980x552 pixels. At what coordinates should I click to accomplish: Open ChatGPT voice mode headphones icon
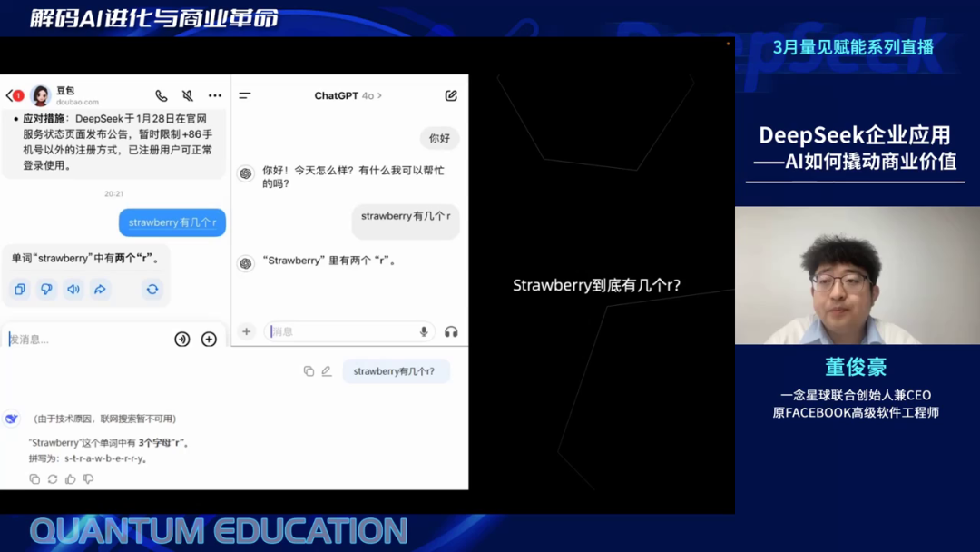(451, 331)
